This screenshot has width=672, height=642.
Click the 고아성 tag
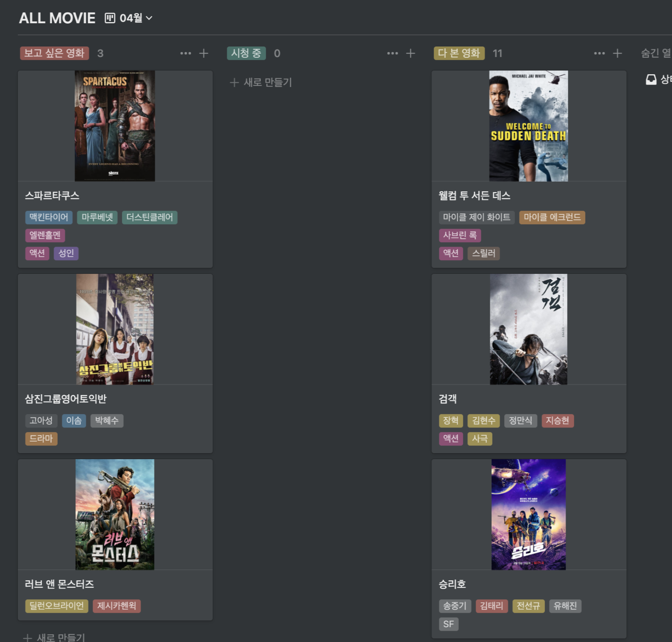coord(41,421)
